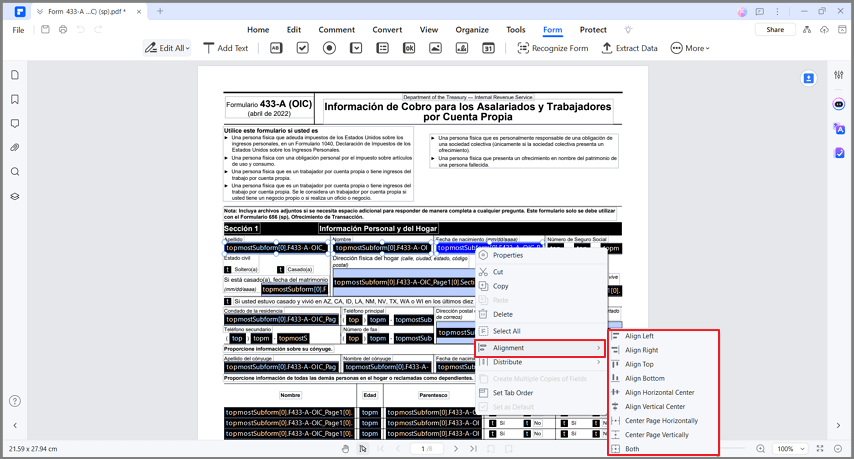Open the Attachments paperclip panel
Screen dimensions: 854x459
pyautogui.click(x=15, y=148)
